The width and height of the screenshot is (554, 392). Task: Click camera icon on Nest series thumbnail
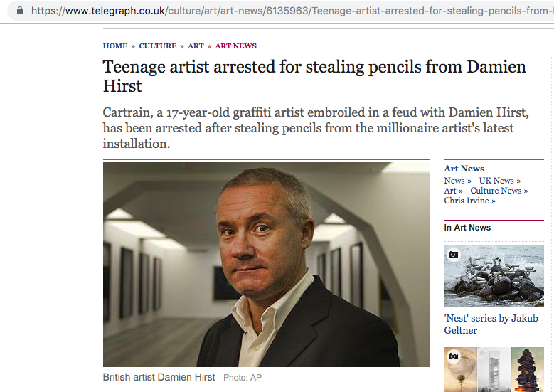point(453,255)
